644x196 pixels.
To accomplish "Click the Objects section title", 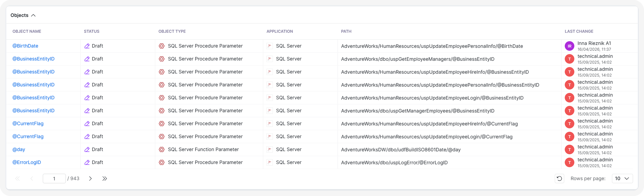I will [x=19, y=15].
